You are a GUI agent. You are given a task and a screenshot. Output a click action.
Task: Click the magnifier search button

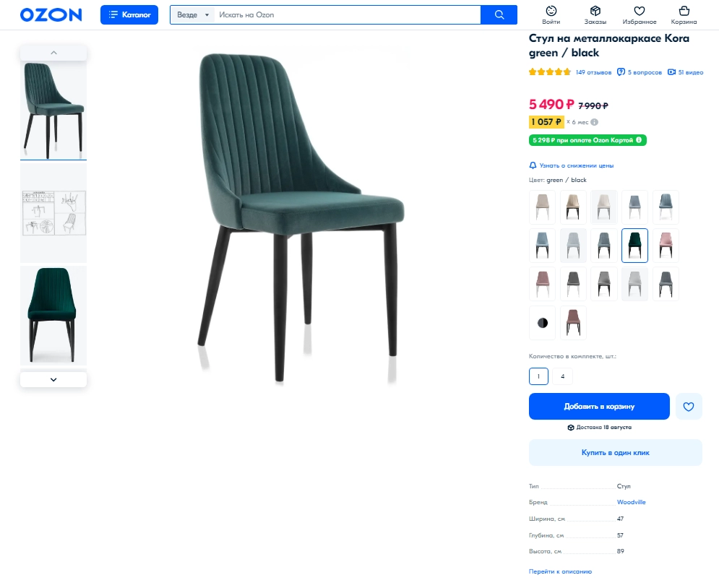point(499,14)
